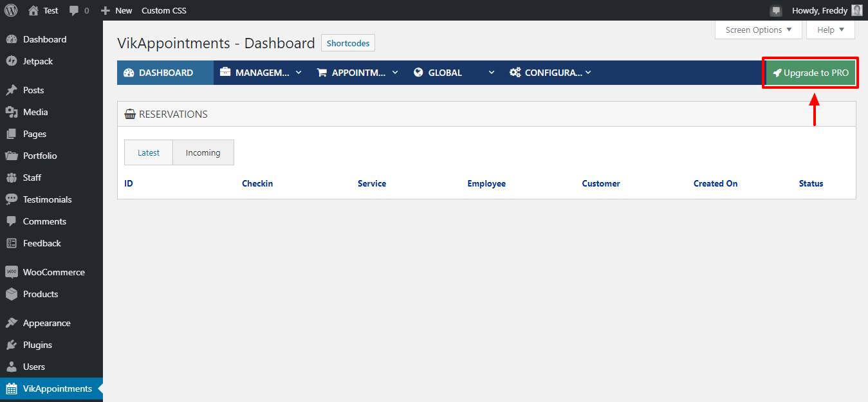Click the Employee column header
The width and height of the screenshot is (868, 402).
pos(486,183)
